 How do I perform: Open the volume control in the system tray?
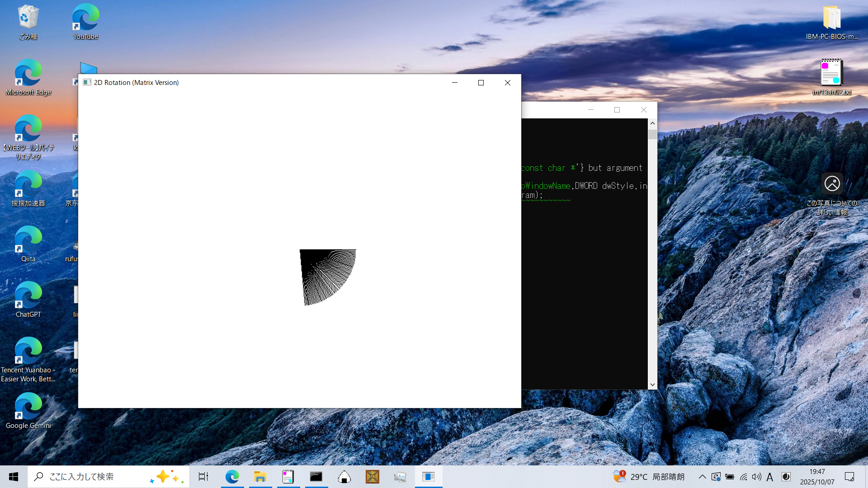(756, 477)
